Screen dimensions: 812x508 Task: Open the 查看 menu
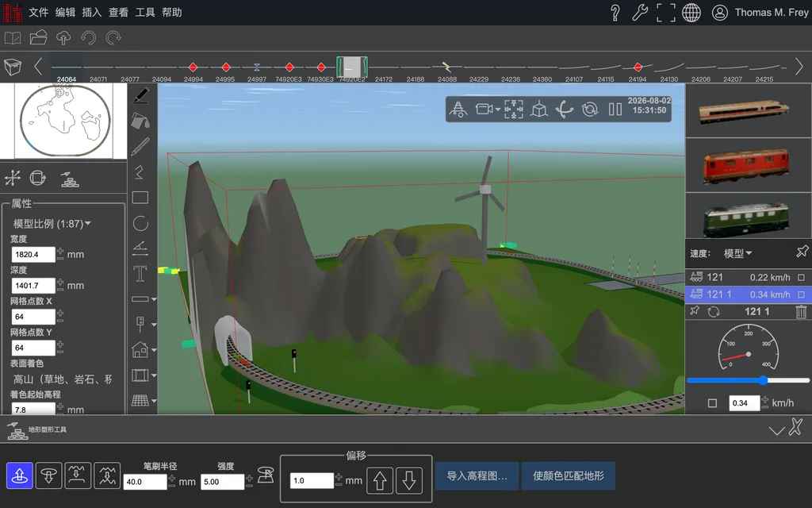click(x=119, y=13)
